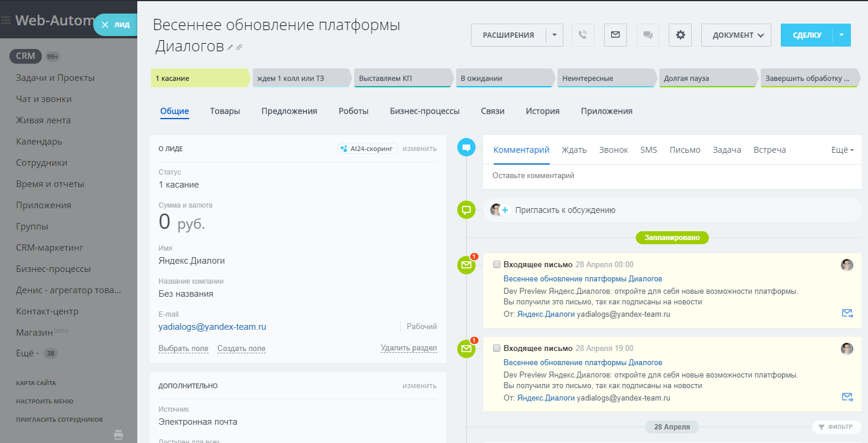Open Задачи и Проекты in sidebar
The width and height of the screenshot is (868, 443).
click(x=55, y=78)
